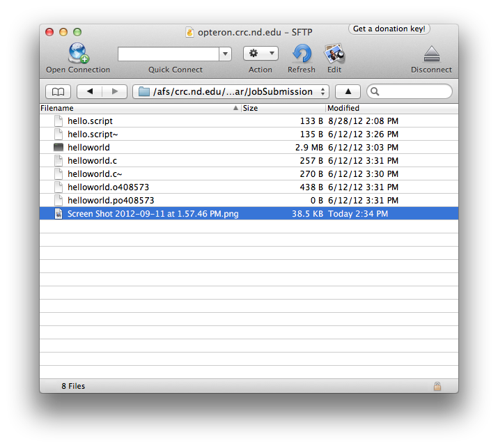Click the Disconnect eject icon

click(431, 54)
